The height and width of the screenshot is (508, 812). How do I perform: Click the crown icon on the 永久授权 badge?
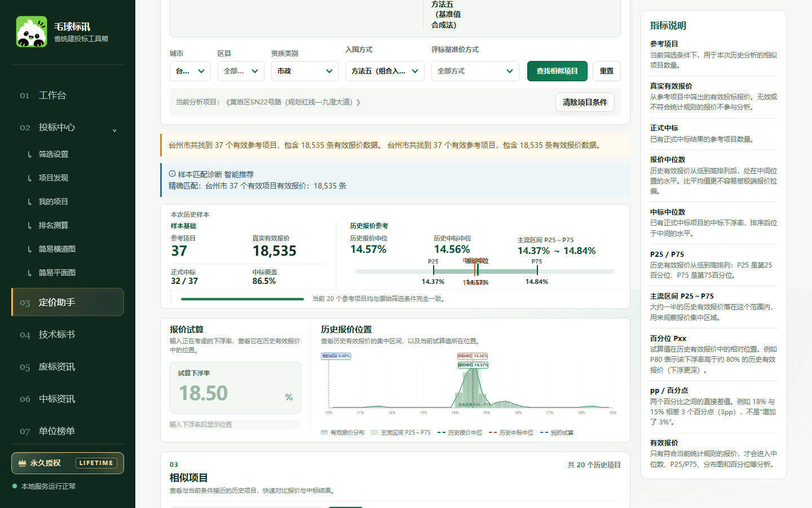coord(23,463)
